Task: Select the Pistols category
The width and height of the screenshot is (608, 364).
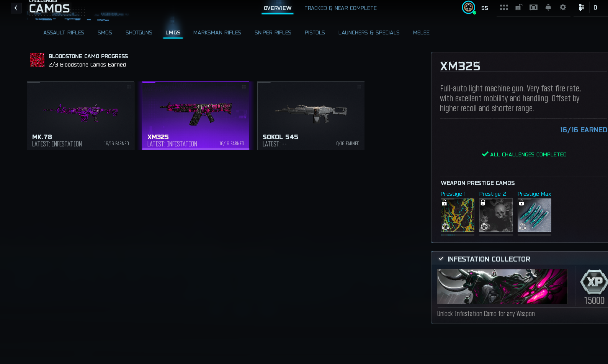Action: click(x=315, y=32)
